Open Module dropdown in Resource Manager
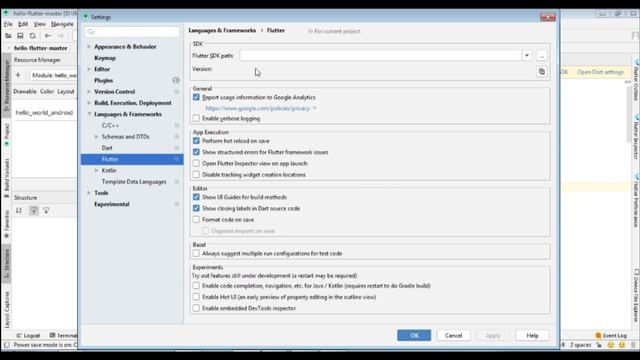 tap(53, 75)
